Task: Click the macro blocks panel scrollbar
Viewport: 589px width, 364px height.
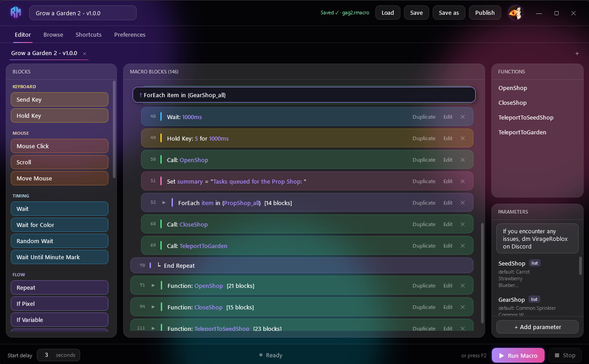Action: (482, 272)
